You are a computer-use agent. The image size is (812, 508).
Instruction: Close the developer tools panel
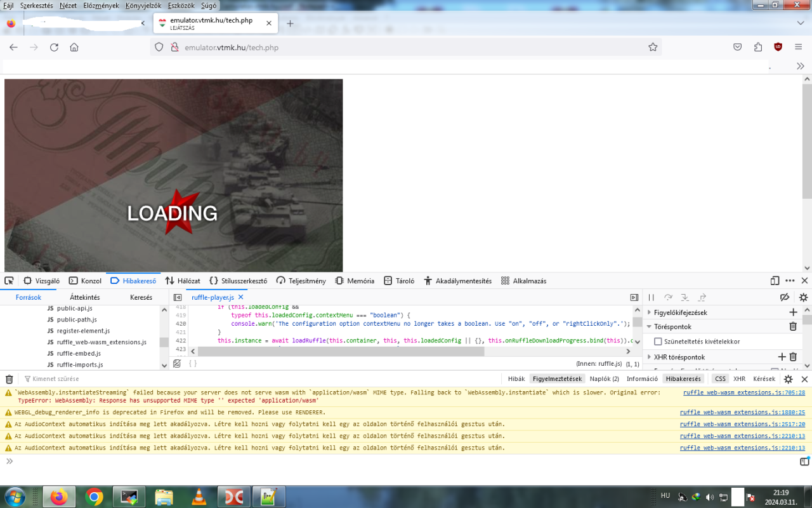click(804, 281)
